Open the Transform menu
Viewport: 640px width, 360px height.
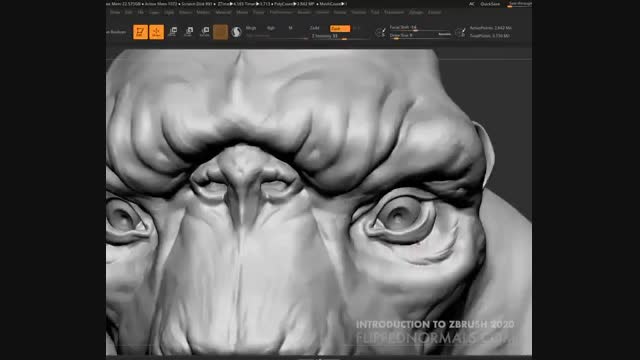[x=394, y=13]
